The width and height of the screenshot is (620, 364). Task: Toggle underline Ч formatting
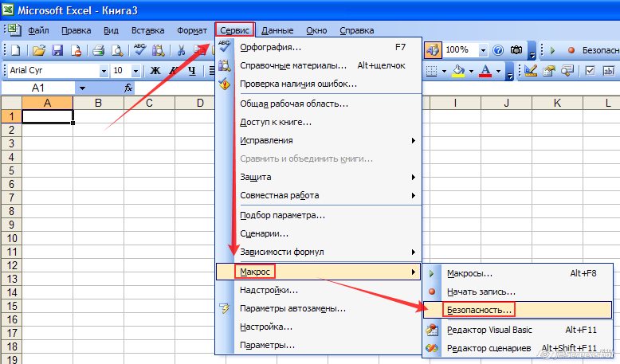tap(192, 71)
